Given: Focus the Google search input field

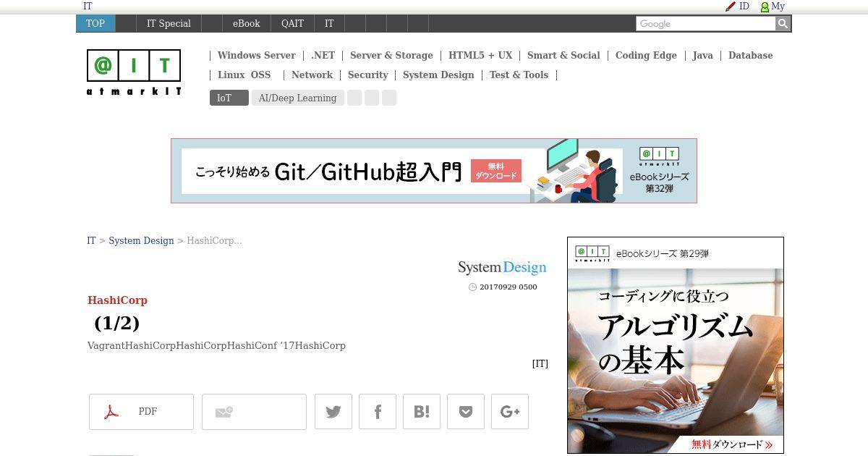Looking at the screenshot, I should pos(706,24).
